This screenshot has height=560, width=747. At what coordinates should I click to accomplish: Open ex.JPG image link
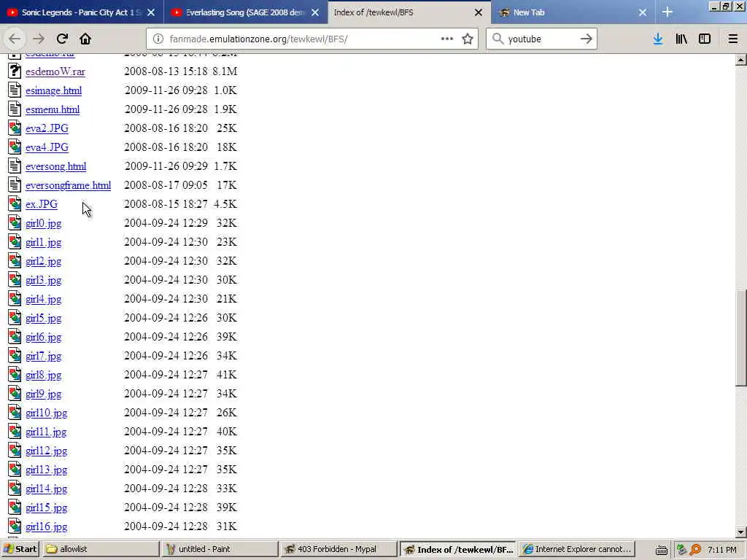coord(42,204)
